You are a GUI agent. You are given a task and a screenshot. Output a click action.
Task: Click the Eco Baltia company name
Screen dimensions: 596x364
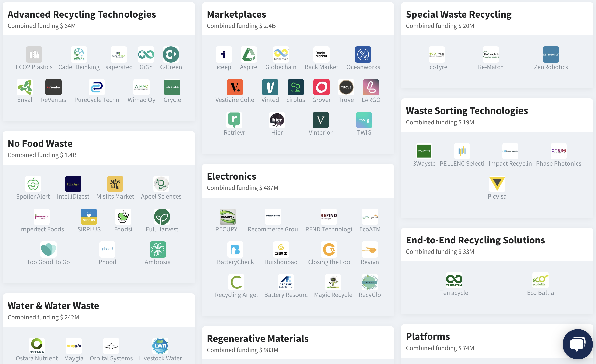(540, 293)
